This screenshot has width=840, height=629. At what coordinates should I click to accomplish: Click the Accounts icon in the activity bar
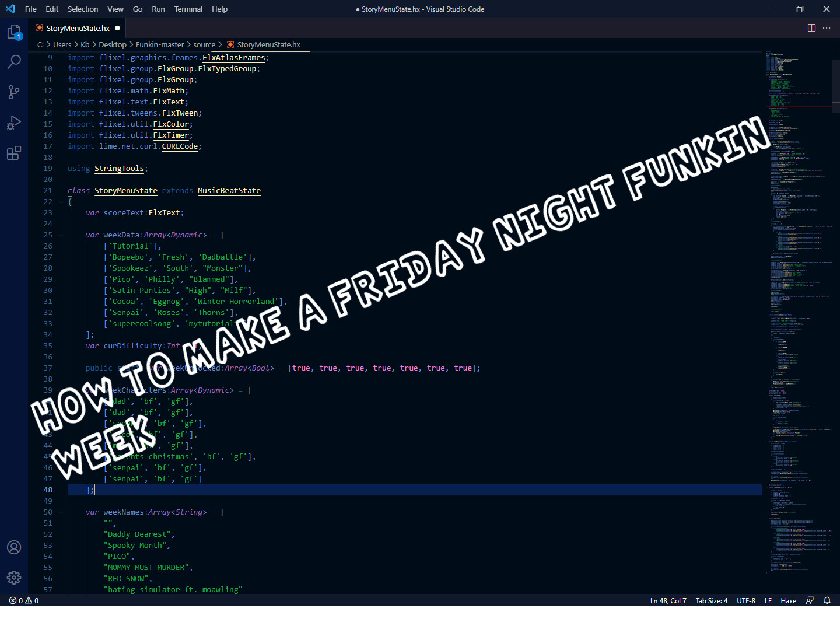tap(14, 547)
